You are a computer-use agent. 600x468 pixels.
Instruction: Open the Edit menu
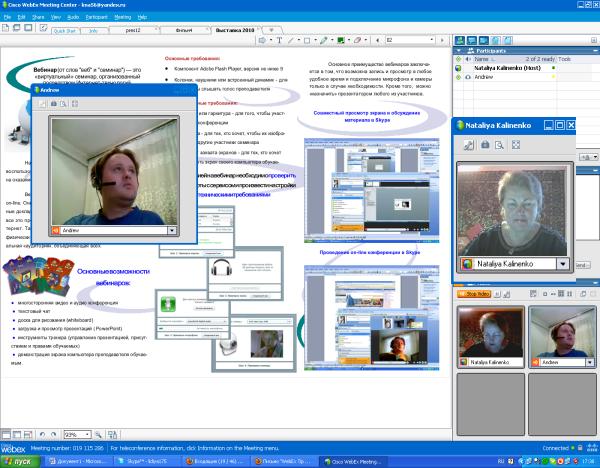click(21, 17)
